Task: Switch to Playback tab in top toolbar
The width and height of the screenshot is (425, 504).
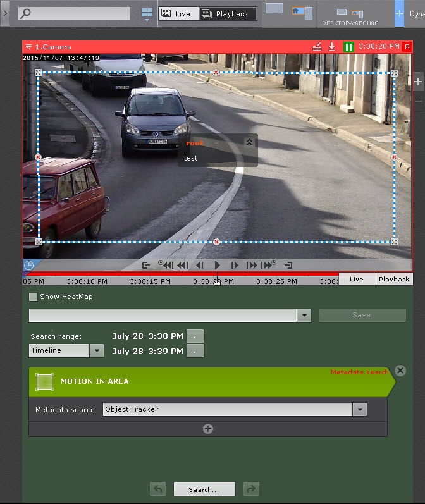Action: [227, 14]
